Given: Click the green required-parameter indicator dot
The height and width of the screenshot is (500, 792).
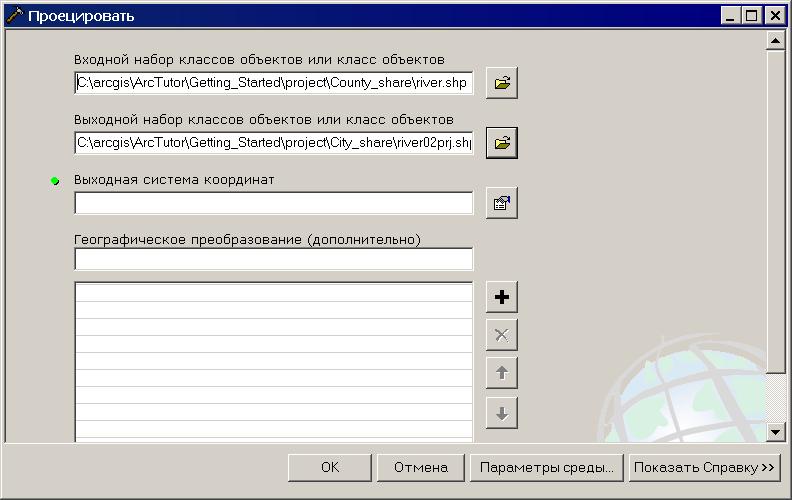Looking at the screenshot, I should [55, 181].
